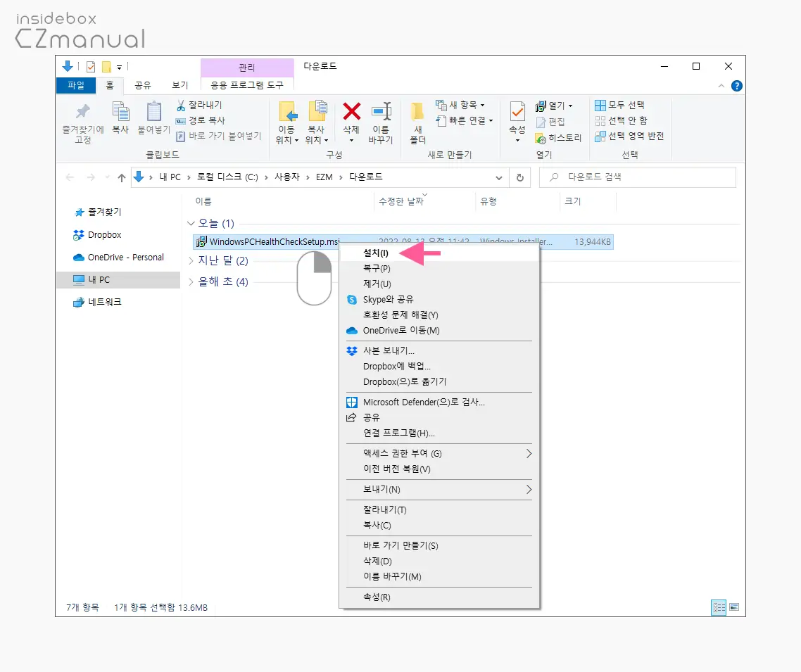
Task: Click Paste shortcut in the ribbon
Action: click(x=219, y=136)
